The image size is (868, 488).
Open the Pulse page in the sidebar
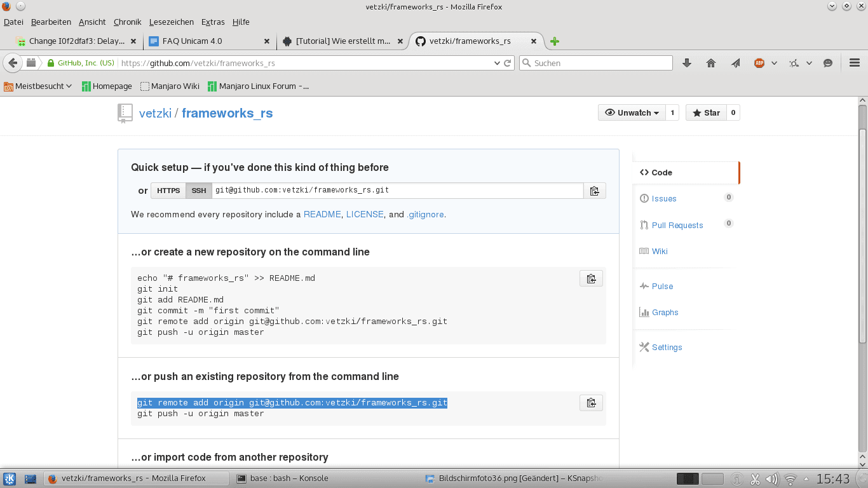point(662,286)
